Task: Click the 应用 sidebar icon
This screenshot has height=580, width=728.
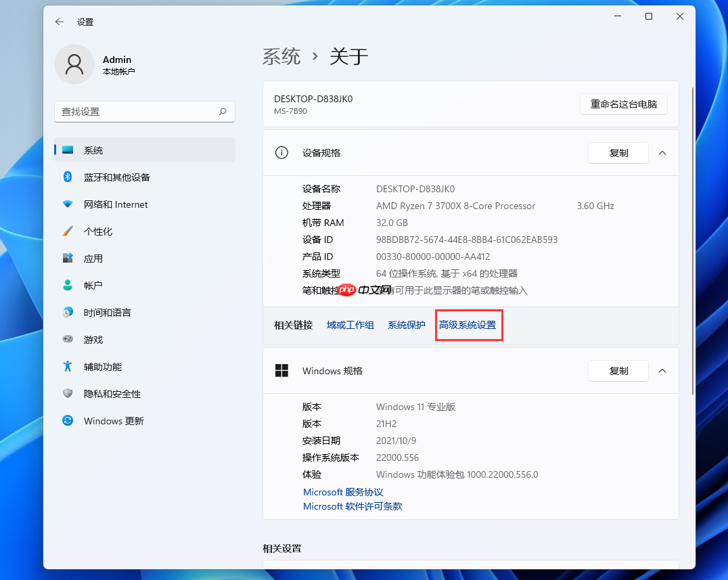Action: [67, 258]
